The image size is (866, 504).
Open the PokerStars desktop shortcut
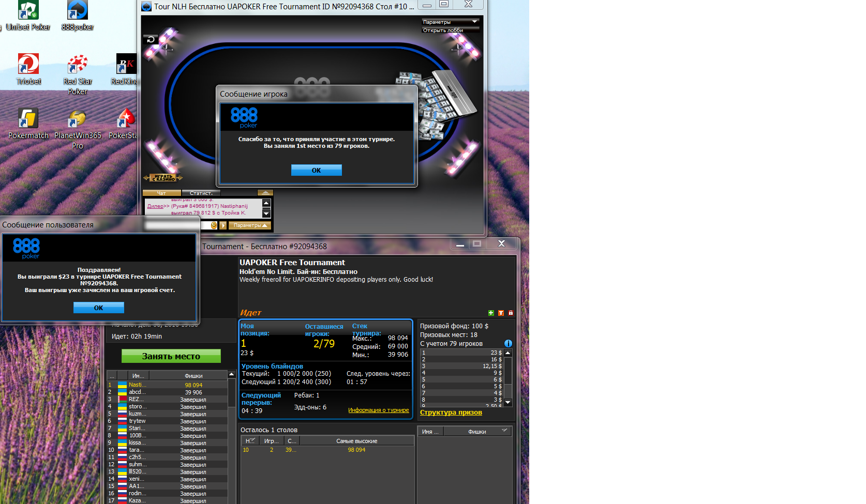pyautogui.click(x=124, y=124)
